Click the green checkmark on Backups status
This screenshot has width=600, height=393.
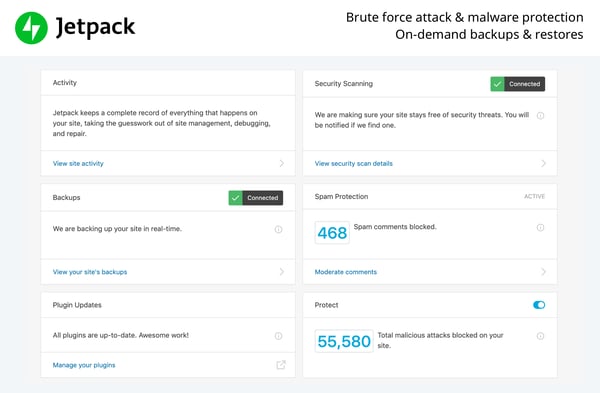(236, 198)
